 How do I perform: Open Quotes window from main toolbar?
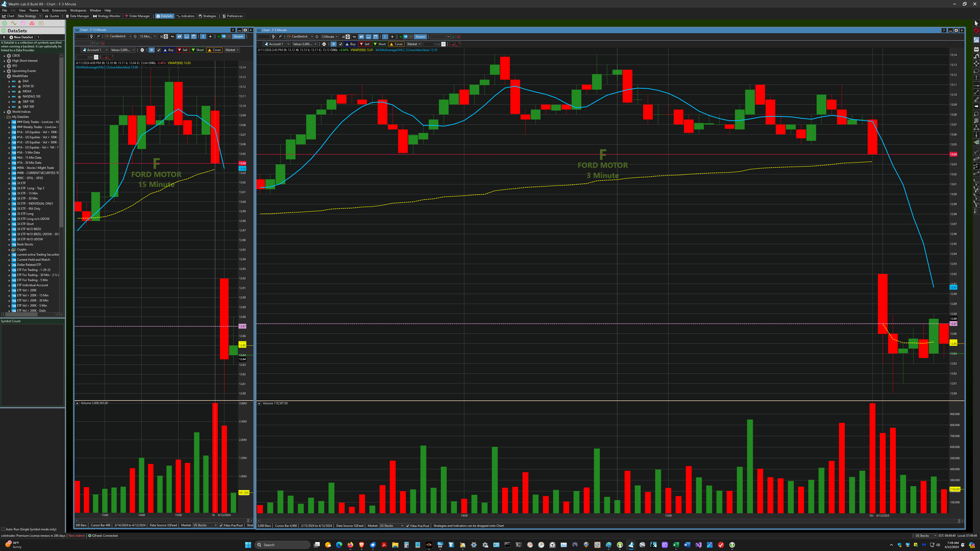pos(52,16)
